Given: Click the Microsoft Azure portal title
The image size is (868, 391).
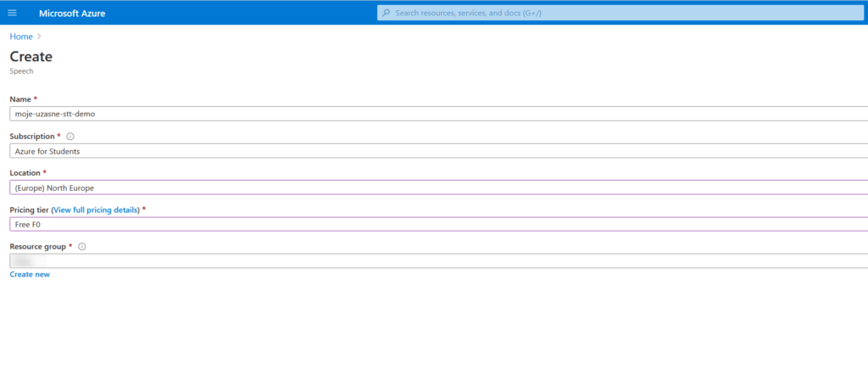Looking at the screenshot, I should [x=72, y=13].
